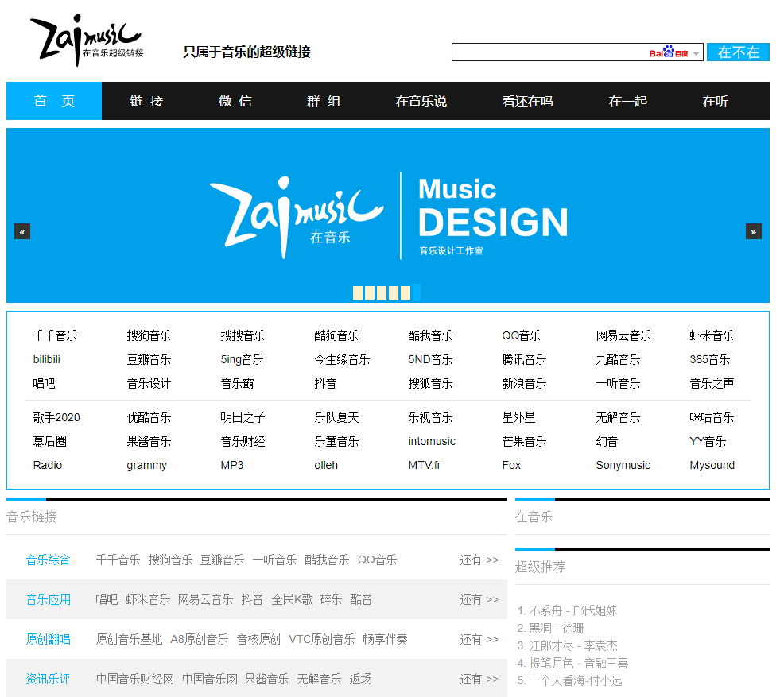Open the grammy link

pyautogui.click(x=146, y=465)
